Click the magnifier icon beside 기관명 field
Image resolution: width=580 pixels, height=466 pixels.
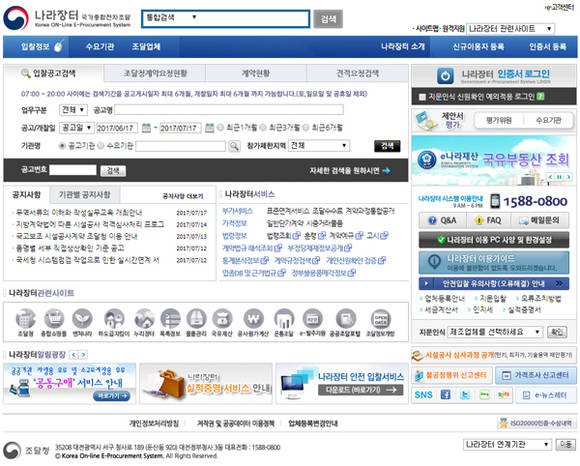234,146
